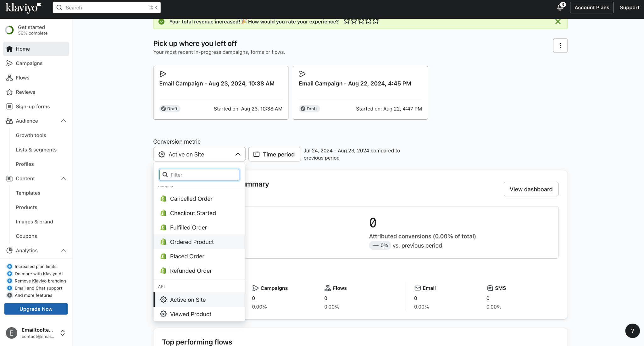Image resolution: width=644 pixels, height=346 pixels.
Task: Click the Home house icon in sidebar
Action: coord(9,49)
